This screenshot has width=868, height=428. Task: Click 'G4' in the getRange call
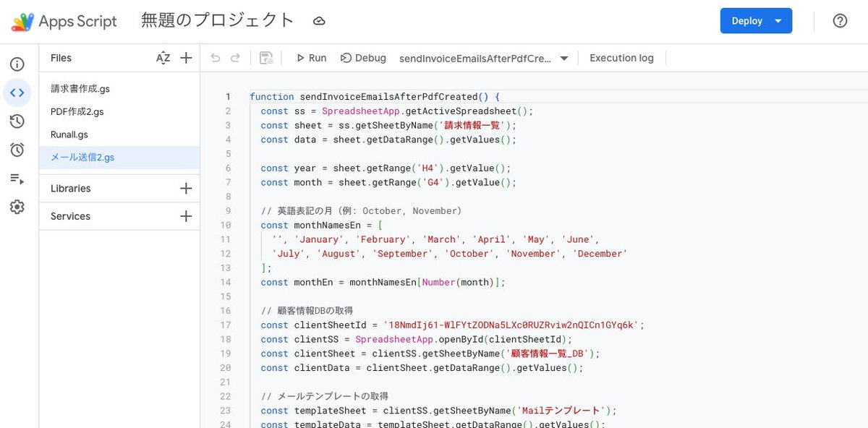pyautogui.click(x=433, y=182)
